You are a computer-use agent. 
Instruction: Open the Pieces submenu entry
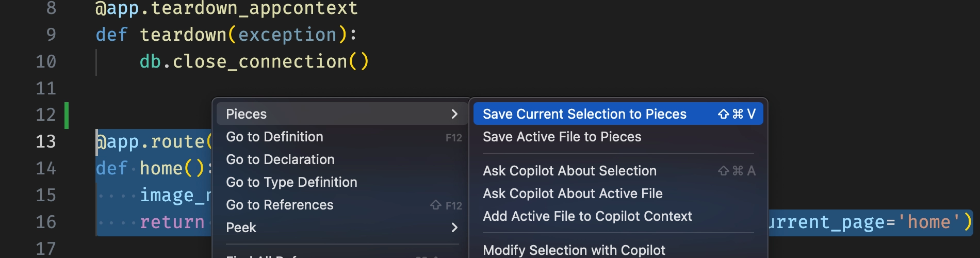[x=247, y=114]
